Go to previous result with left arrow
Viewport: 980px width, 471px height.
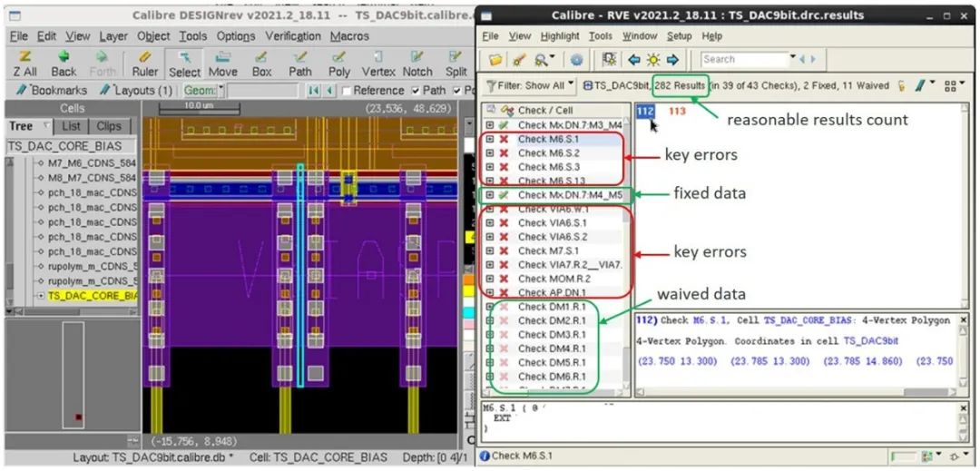pos(634,59)
